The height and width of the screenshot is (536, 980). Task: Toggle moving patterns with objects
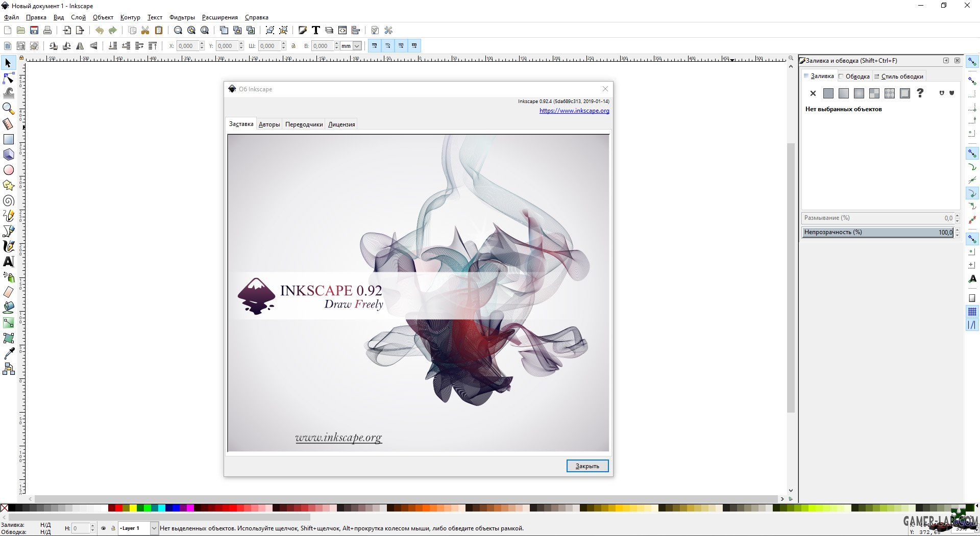click(414, 46)
